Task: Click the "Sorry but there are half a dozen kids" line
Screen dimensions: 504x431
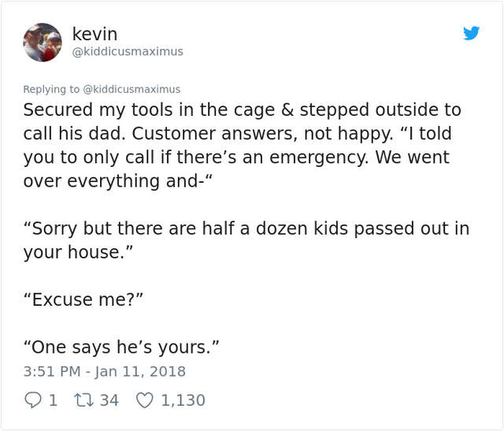Action: [x=246, y=229]
